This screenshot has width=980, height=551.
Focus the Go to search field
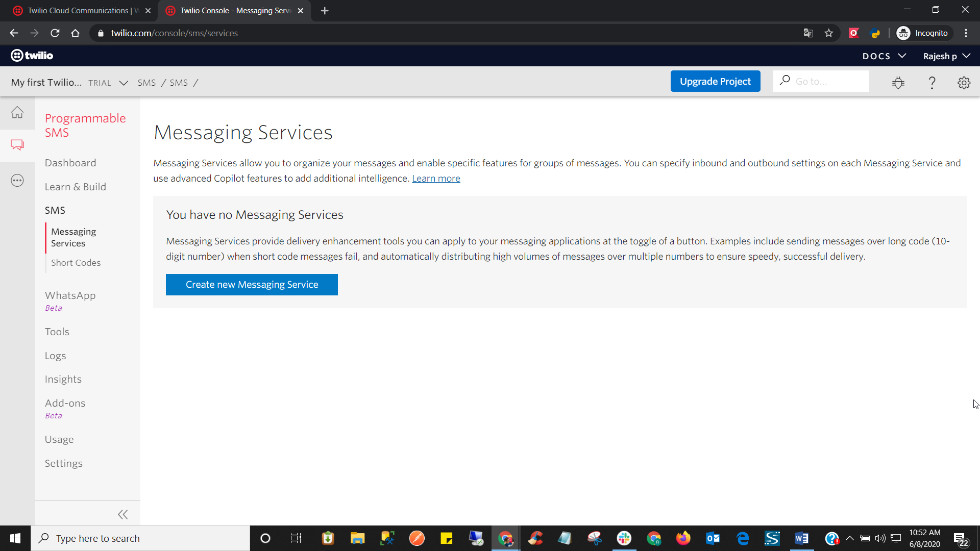pos(829,82)
